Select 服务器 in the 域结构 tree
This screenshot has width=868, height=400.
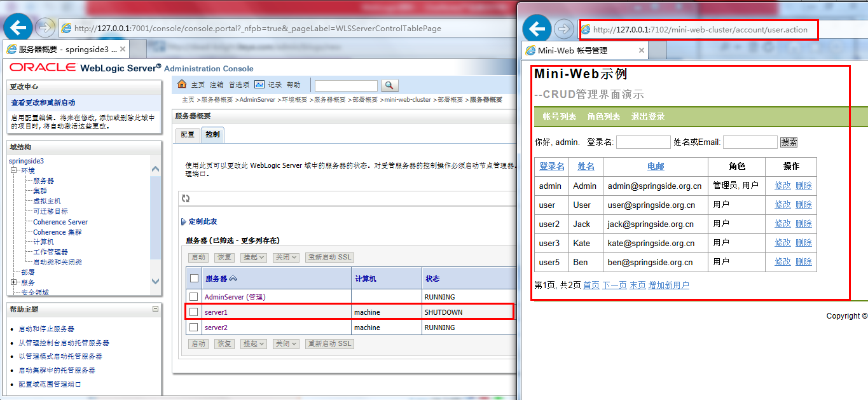click(x=43, y=181)
